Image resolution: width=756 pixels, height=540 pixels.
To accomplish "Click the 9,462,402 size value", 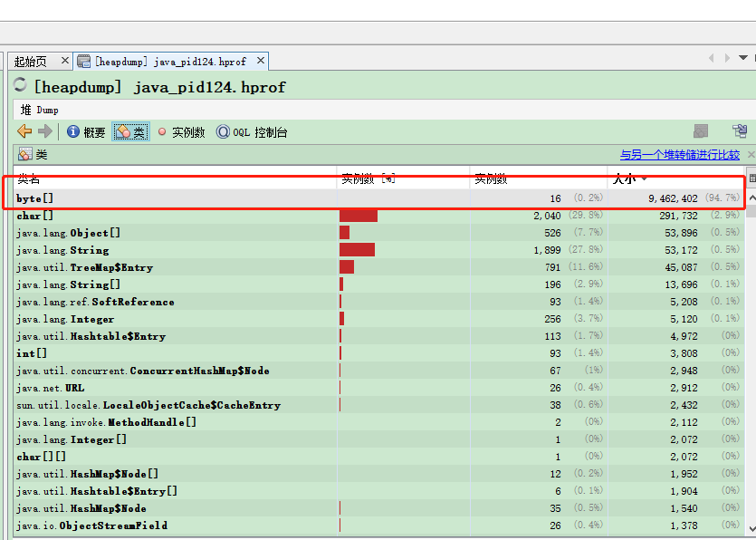I will click(673, 198).
